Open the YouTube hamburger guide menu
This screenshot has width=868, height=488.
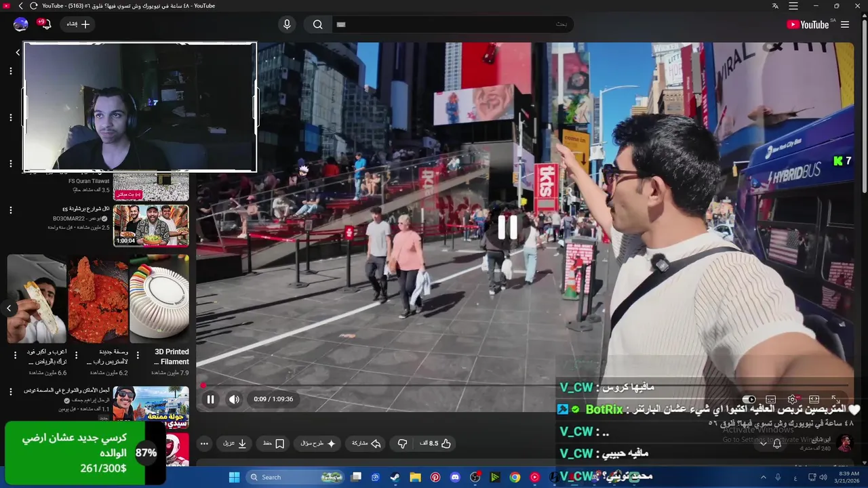click(x=845, y=24)
